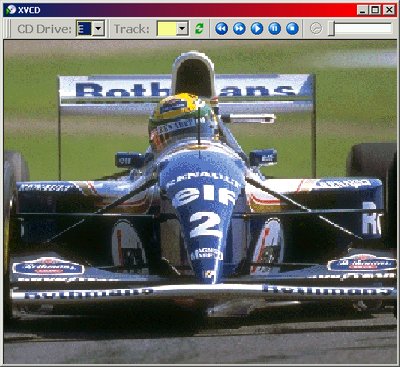Click the playback position slider handle

[331, 29]
